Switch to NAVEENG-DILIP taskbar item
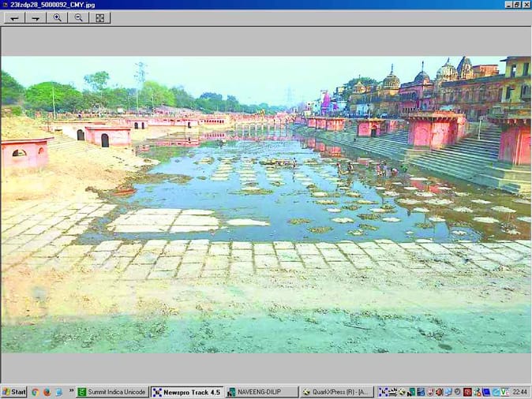The width and height of the screenshot is (532, 399). 261,392
